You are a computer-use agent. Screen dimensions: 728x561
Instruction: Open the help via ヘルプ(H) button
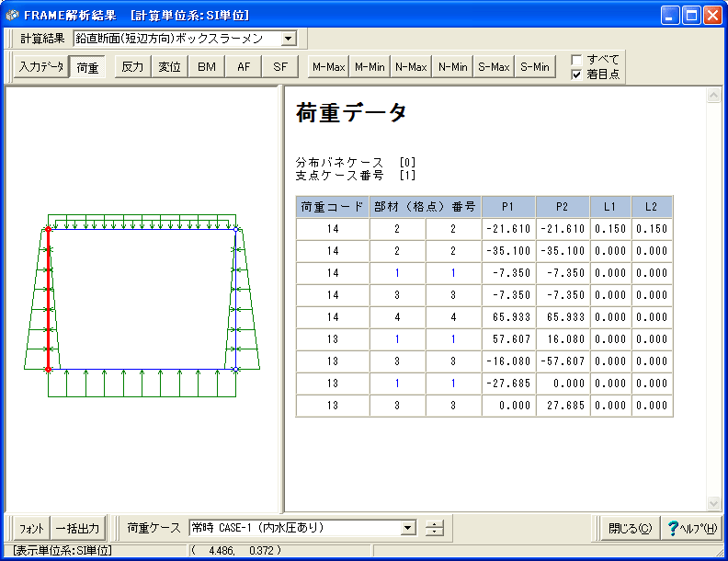pos(691,528)
